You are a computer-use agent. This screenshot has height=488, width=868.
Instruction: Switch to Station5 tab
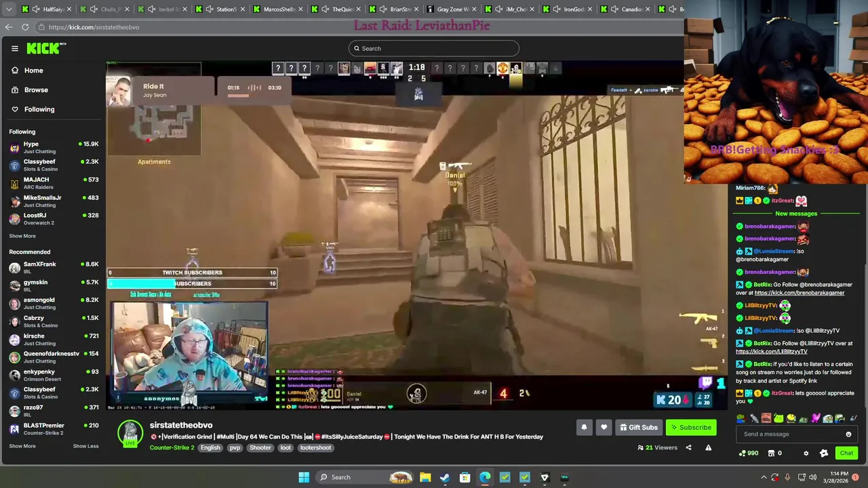(x=219, y=9)
